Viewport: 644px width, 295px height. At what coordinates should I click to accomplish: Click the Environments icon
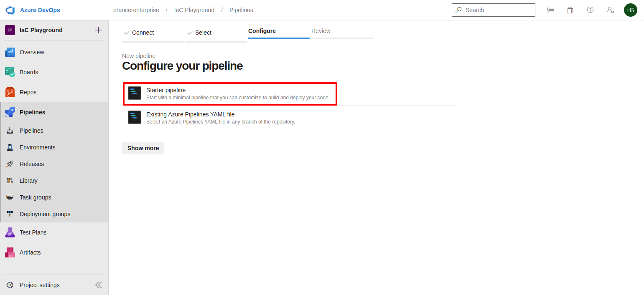pyautogui.click(x=10, y=147)
